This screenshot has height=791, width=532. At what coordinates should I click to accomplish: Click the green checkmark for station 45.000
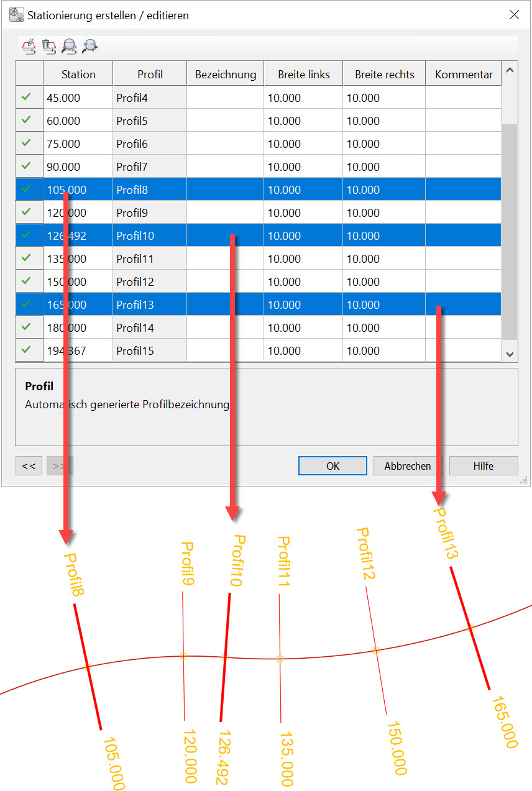[x=26, y=97]
